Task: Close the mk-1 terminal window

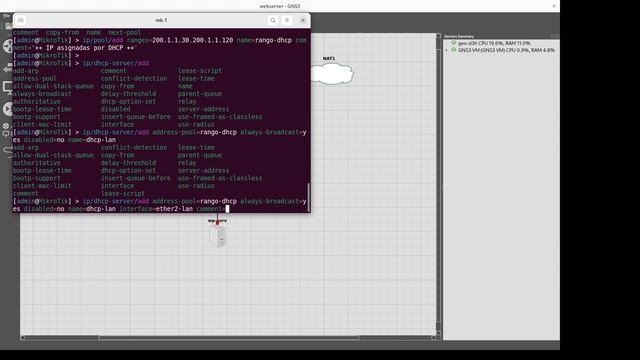Action: point(303,20)
